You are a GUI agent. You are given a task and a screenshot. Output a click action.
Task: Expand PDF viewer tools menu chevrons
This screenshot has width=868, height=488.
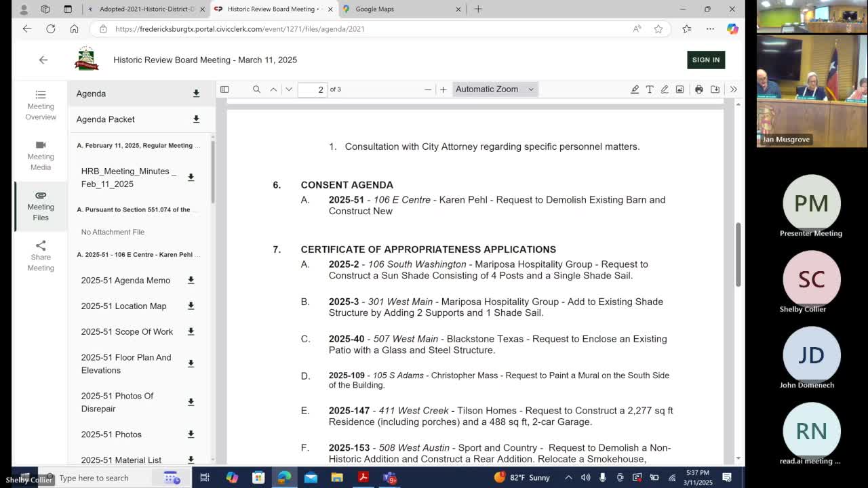click(x=733, y=89)
